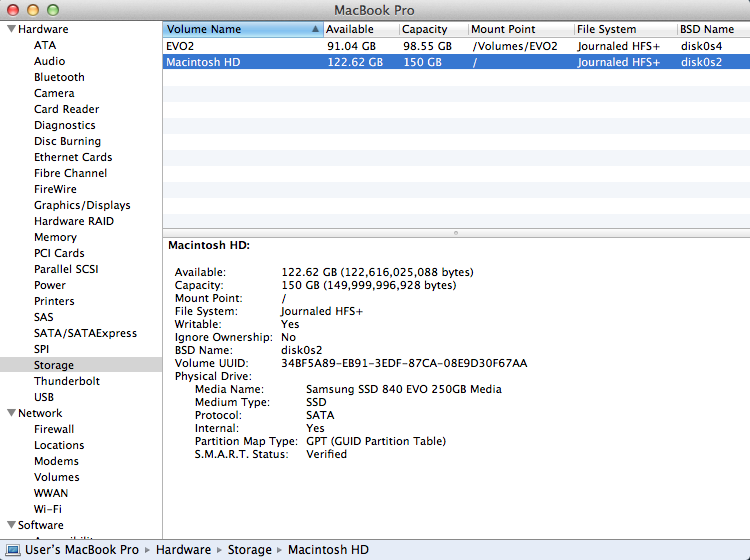Open Graphics/Displays information
The image size is (750, 560).
click(x=82, y=205)
